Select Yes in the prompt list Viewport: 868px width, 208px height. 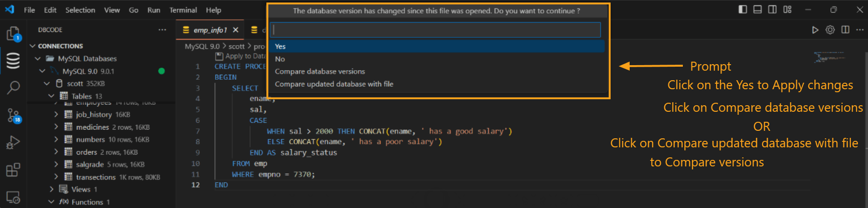[437, 46]
